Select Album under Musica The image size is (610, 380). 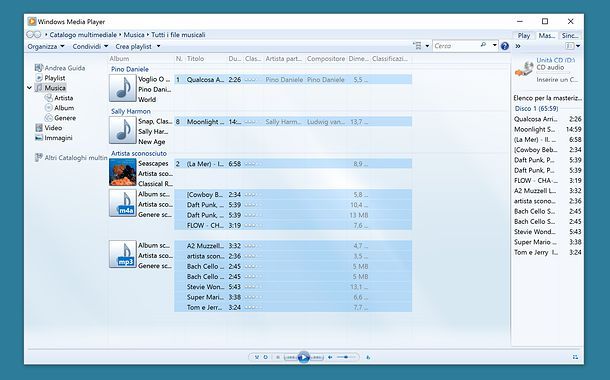click(x=60, y=108)
